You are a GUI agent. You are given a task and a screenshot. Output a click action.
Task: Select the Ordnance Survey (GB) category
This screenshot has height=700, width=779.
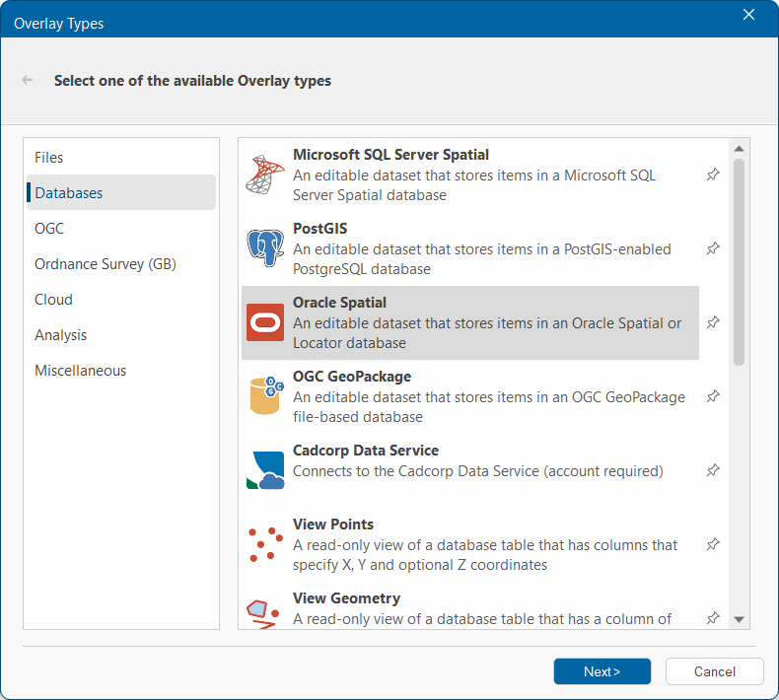click(106, 264)
